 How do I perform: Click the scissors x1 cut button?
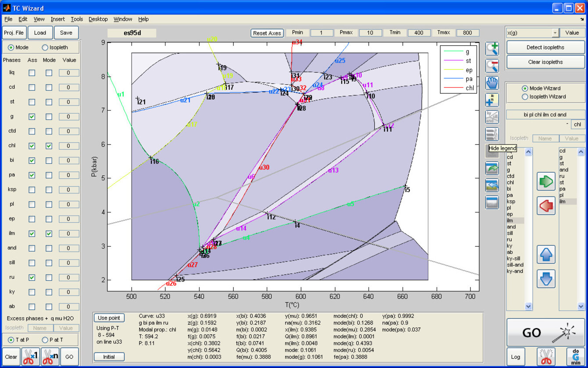[31, 357]
